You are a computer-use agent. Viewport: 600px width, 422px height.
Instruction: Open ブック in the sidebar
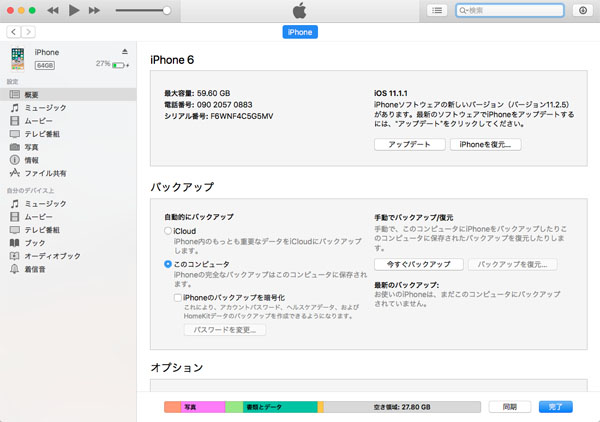click(68, 243)
